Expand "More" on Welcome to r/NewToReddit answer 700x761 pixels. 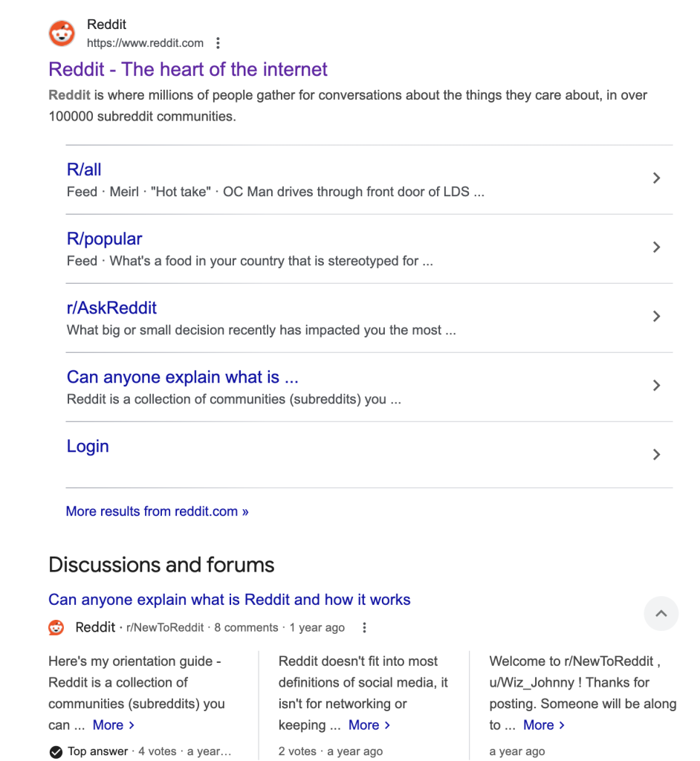tap(544, 725)
